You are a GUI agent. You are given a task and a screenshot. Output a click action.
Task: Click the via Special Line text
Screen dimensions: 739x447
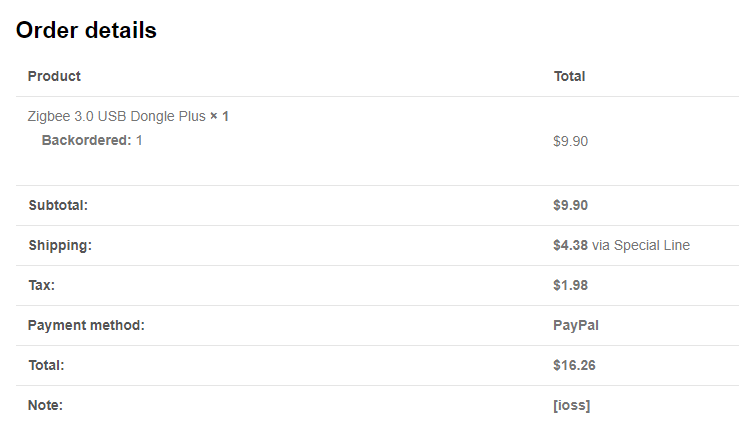coord(641,245)
